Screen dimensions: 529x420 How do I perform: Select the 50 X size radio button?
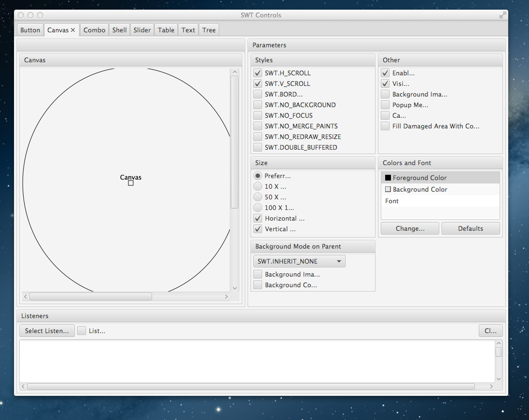pos(258,197)
